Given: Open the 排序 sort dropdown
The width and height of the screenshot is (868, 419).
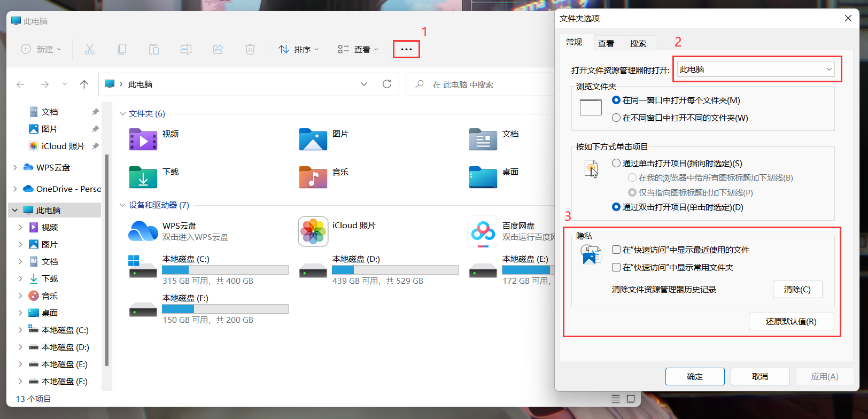Looking at the screenshot, I should click(x=298, y=49).
